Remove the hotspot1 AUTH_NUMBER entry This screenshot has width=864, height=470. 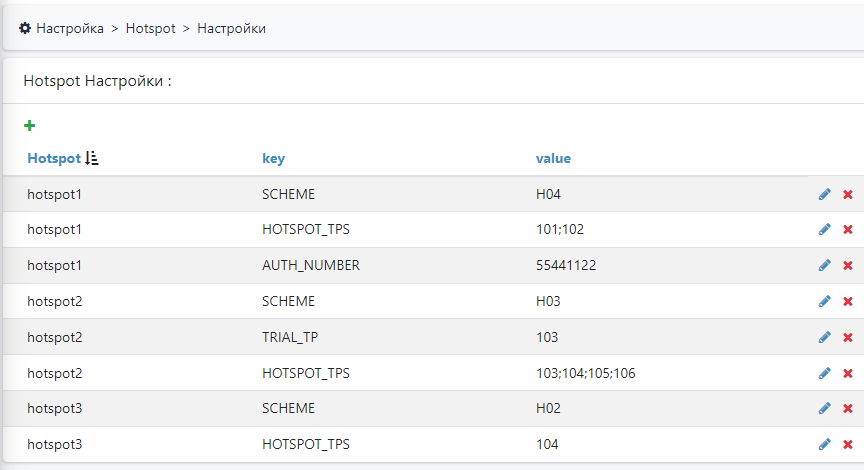point(848,266)
